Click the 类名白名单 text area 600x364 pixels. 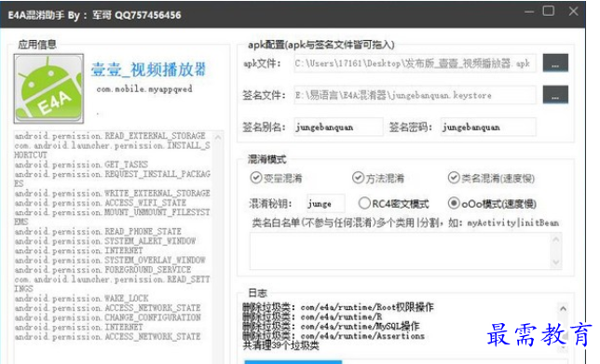400,250
